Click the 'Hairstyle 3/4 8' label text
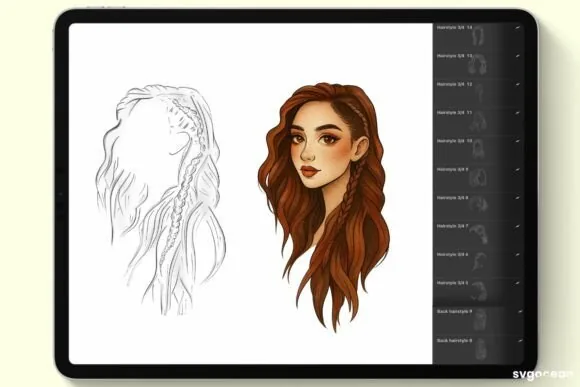580x387 pixels. (453, 198)
